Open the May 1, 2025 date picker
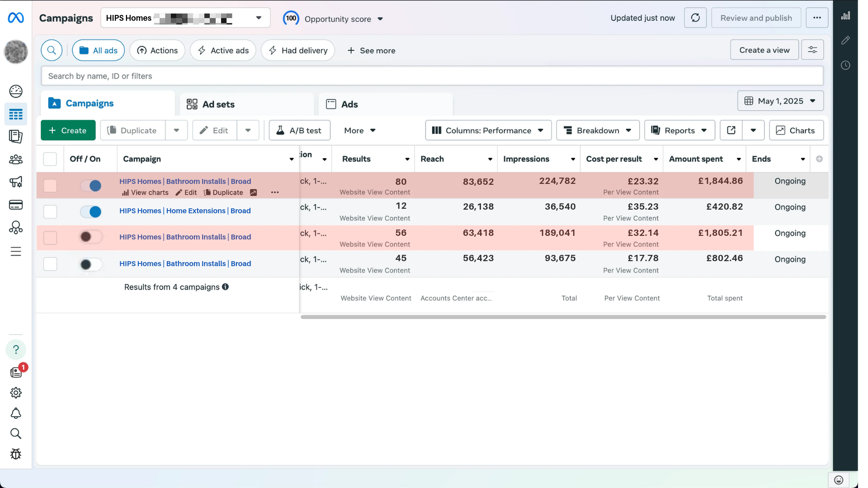The height and width of the screenshot is (488, 868). tap(780, 101)
